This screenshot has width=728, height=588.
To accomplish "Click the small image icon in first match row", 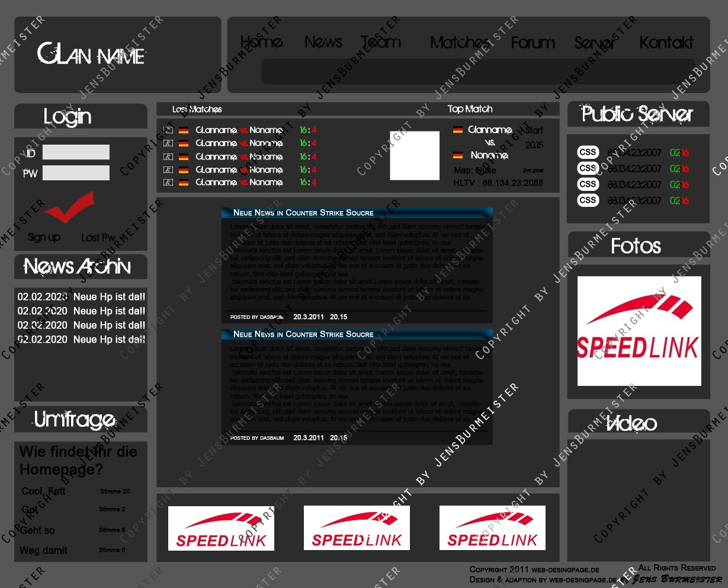I will [168, 130].
